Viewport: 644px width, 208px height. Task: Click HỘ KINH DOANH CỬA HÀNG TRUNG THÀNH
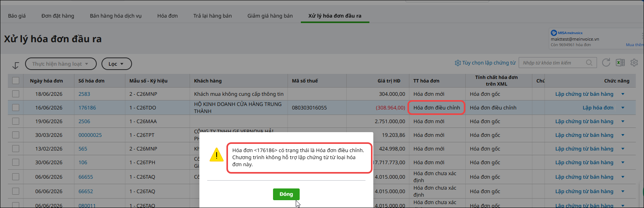click(238, 108)
